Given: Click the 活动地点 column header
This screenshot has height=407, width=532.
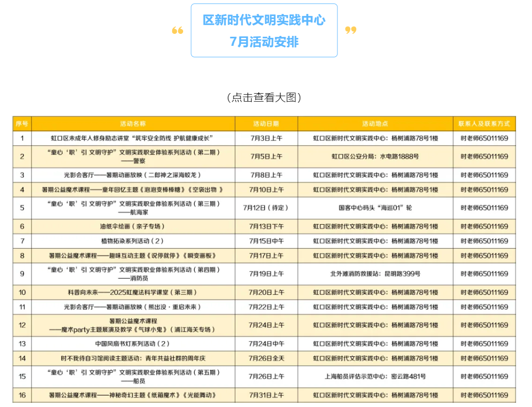Looking at the screenshot, I should coord(375,124).
